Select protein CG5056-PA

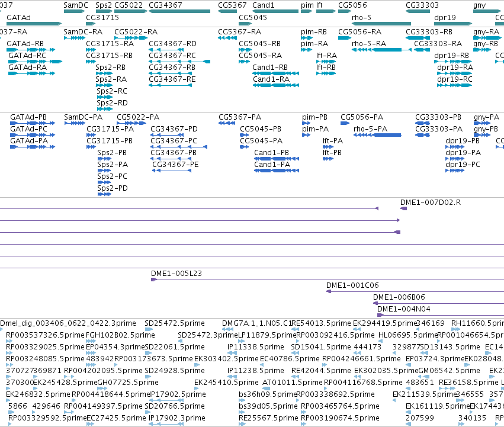pyautogui.click(x=345, y=123)
